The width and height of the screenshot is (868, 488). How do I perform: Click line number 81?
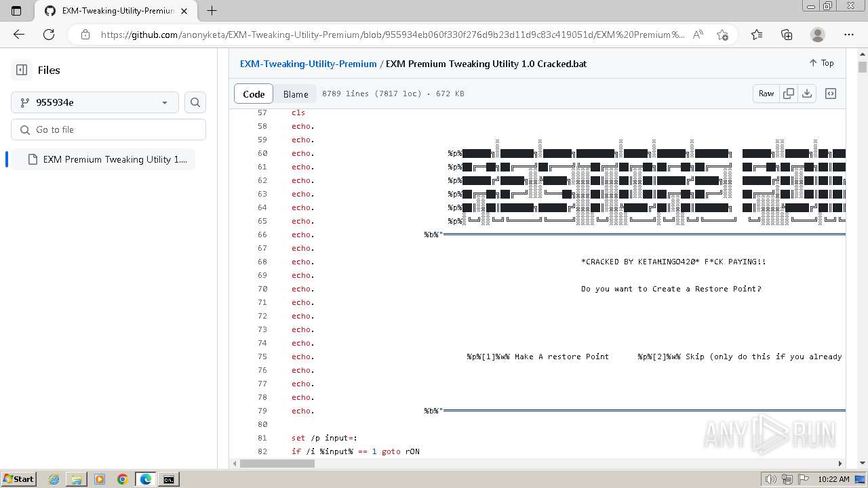pos(262,438)
